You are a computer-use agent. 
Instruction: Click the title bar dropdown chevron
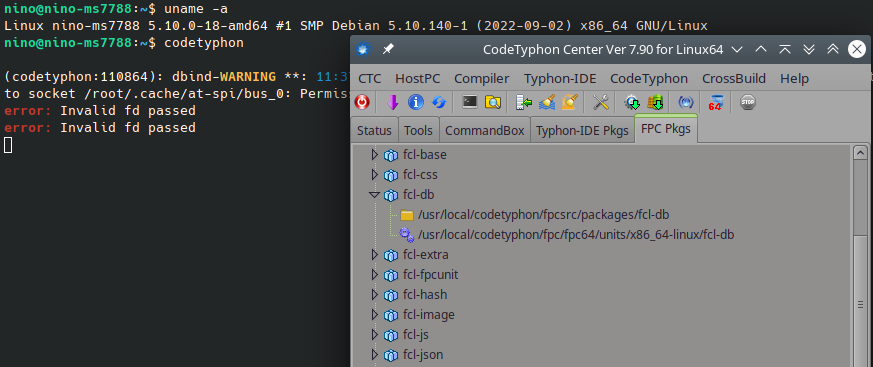(x=737, y=50)
